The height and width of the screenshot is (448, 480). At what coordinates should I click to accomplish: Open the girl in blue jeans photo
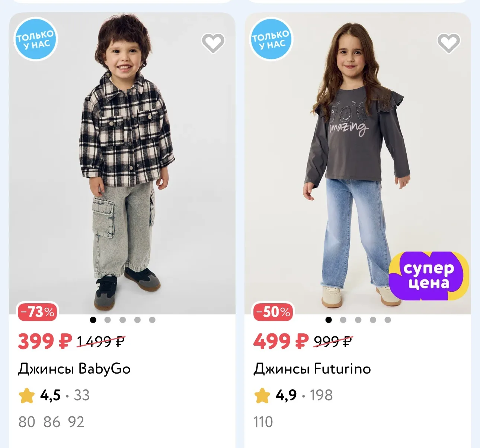coord(358,164)
